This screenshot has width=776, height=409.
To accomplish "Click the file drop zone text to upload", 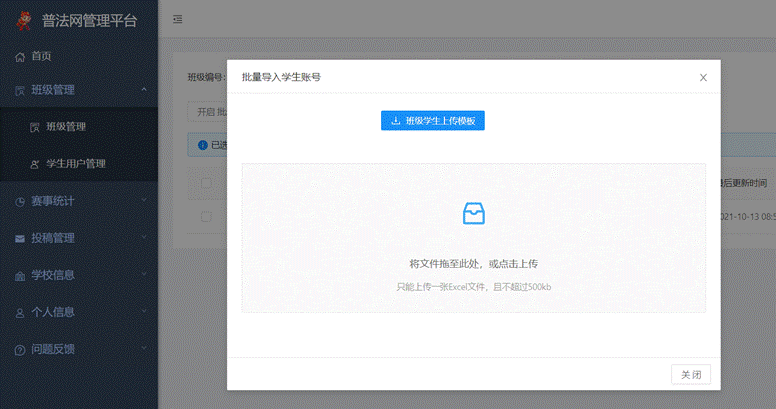I will coord(473,264).
